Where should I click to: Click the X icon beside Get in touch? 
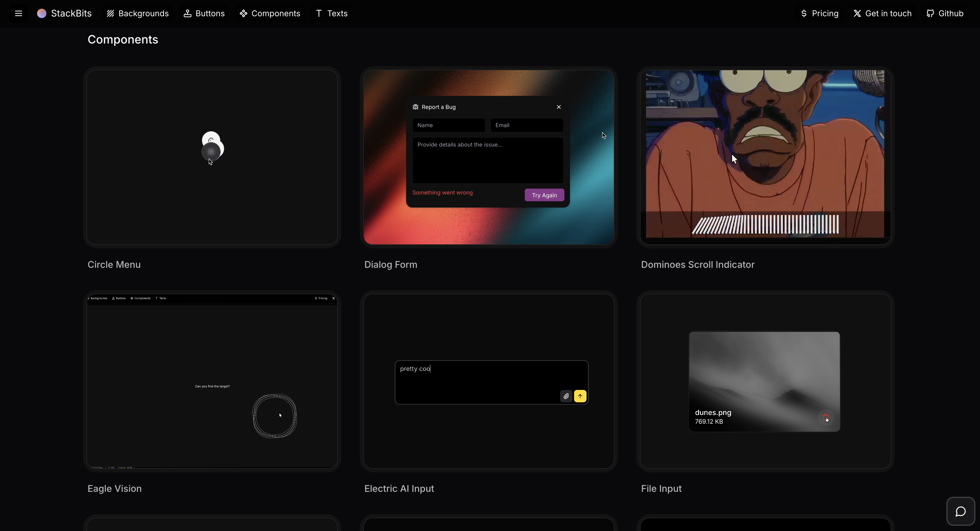coord(857,13)
